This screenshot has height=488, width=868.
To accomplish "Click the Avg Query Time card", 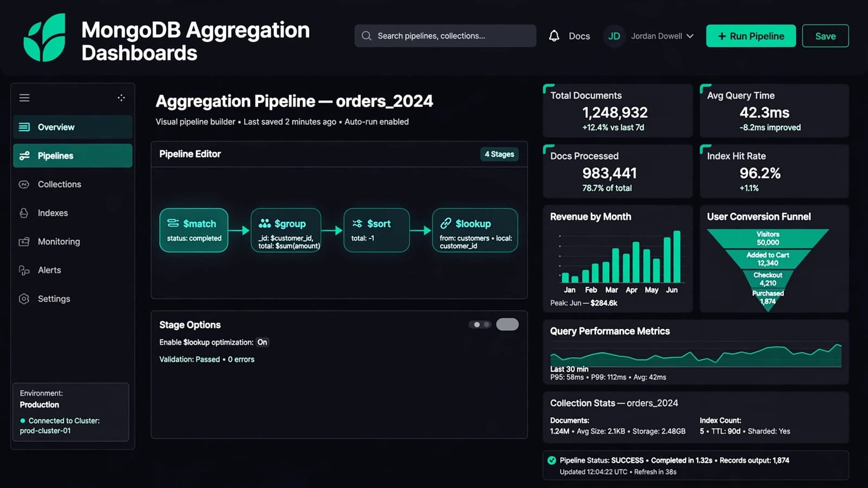I will click(774, 111).
